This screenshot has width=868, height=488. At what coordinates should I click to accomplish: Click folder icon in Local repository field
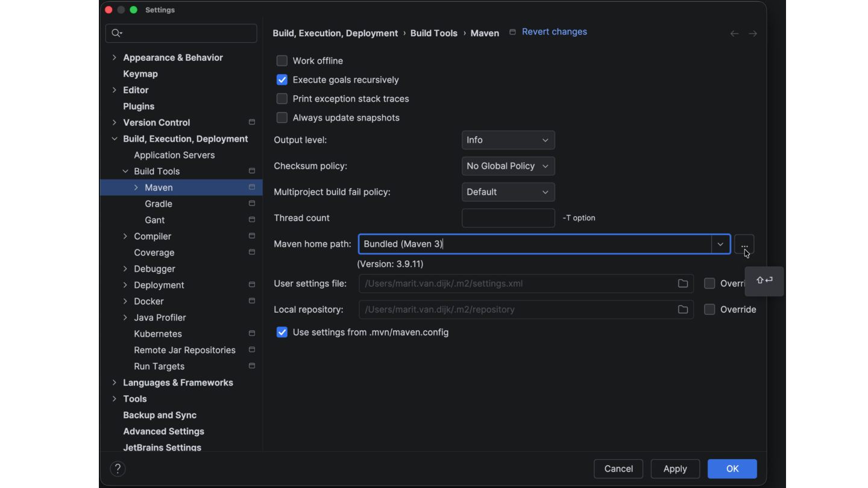(x=682, y=310)
